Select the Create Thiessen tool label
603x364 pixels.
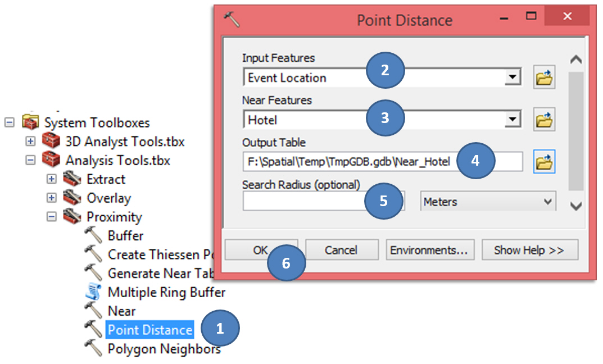[161, 254]
